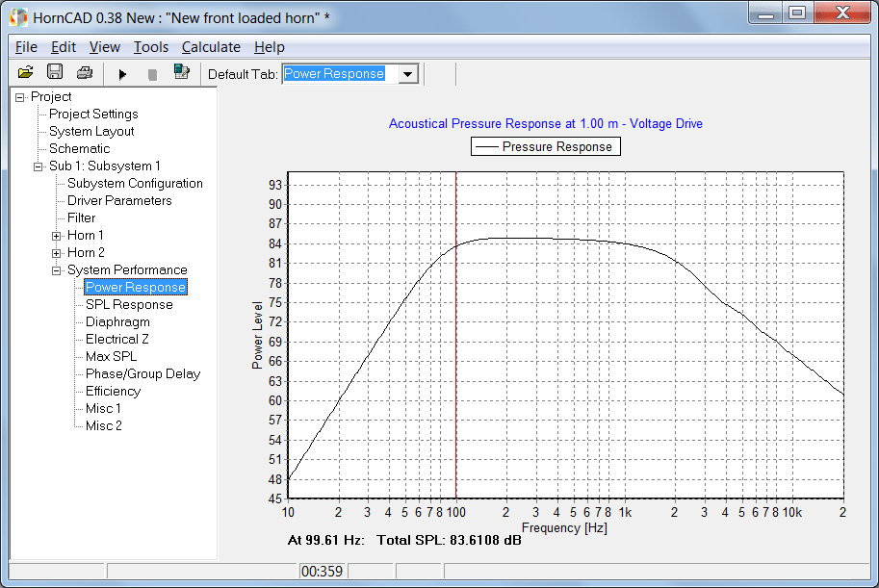This screenshot has width=879, height=588.
Task: Click the Frequency [Hz] axis label
Action: 564,528
